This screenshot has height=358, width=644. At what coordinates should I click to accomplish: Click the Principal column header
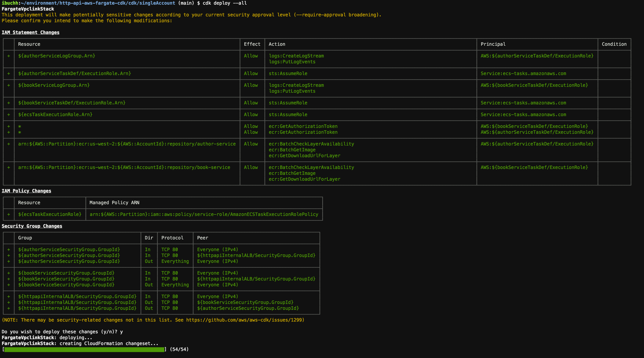(x=493, y=44)
